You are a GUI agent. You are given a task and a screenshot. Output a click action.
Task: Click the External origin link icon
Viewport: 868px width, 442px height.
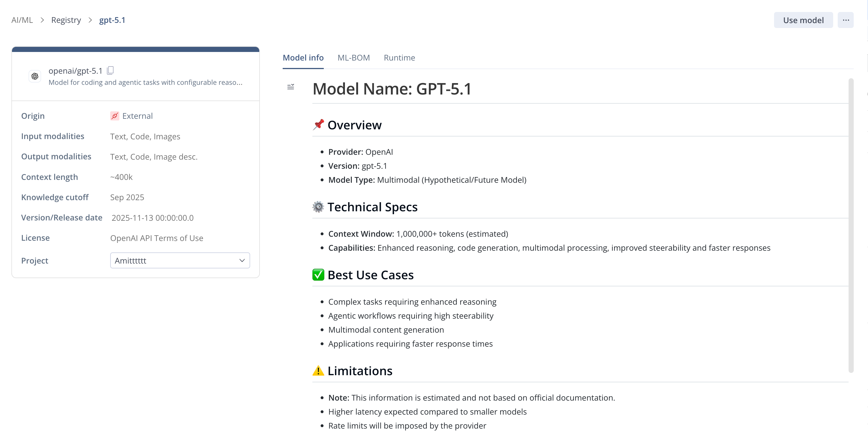coord(114,116)
